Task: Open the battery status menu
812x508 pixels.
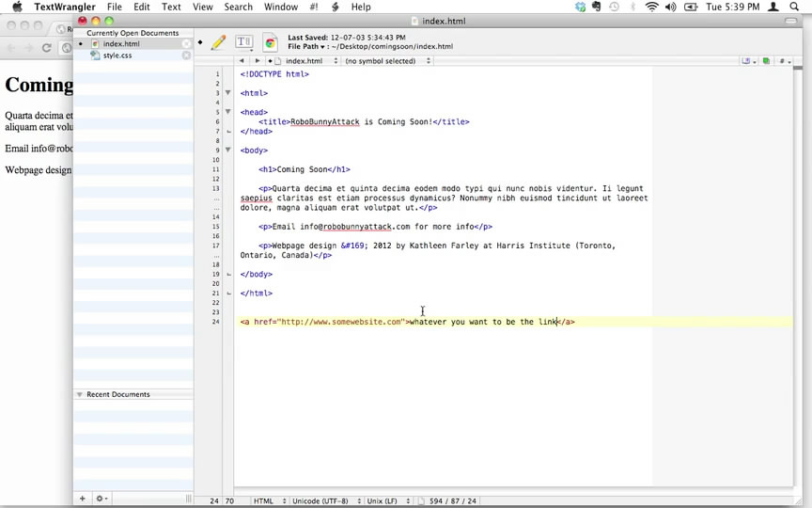Action: pyautogui.click(x=691, y=7)
